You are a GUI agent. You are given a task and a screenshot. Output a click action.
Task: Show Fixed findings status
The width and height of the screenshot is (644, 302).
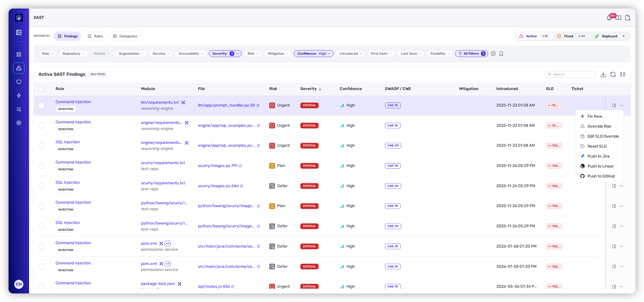(x=572, y=36)
